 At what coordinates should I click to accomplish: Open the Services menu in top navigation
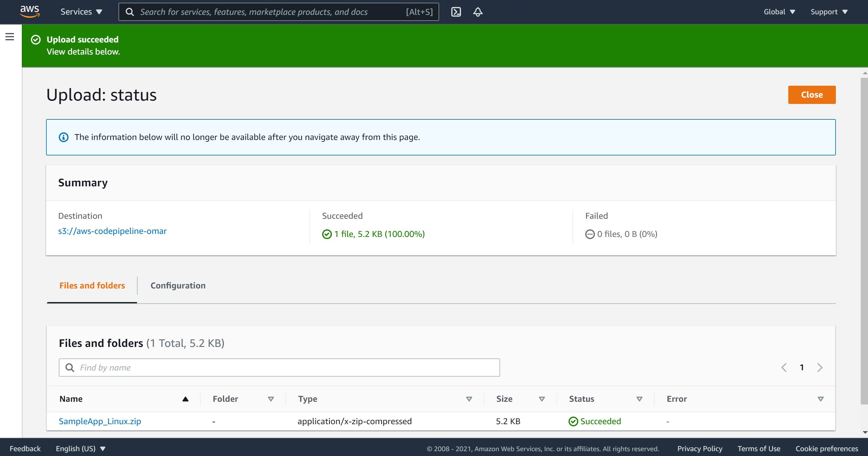point(80,12)
